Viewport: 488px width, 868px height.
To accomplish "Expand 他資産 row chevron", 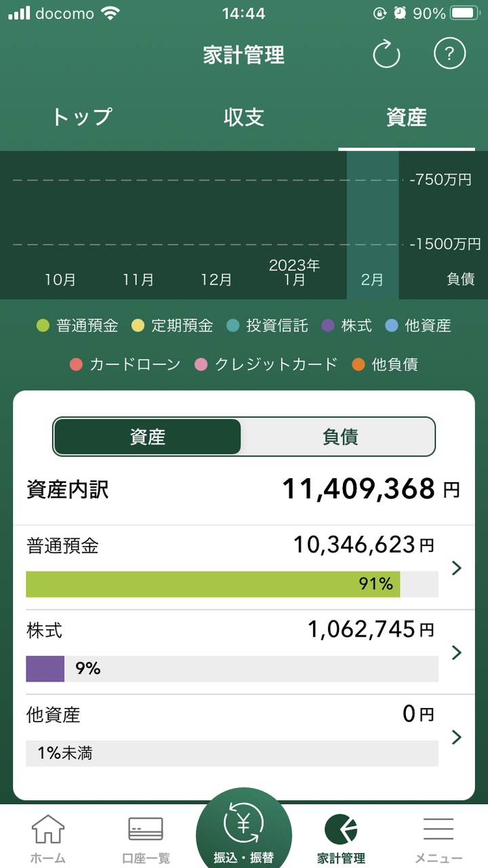I will click(x=456, y=737).
